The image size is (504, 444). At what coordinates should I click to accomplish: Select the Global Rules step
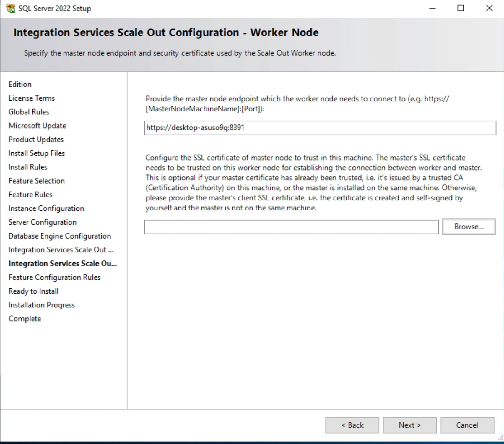click(x=29, y=112)
